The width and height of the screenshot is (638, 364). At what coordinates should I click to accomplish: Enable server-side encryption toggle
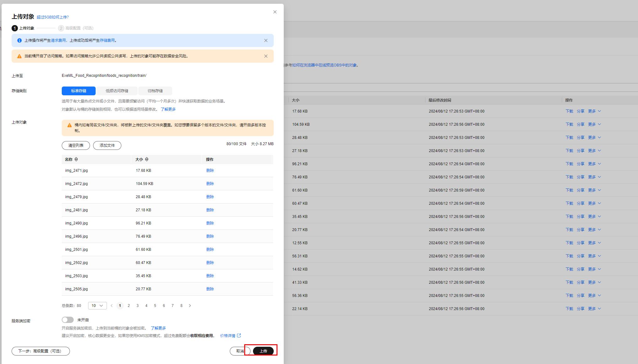click(68, 320)
